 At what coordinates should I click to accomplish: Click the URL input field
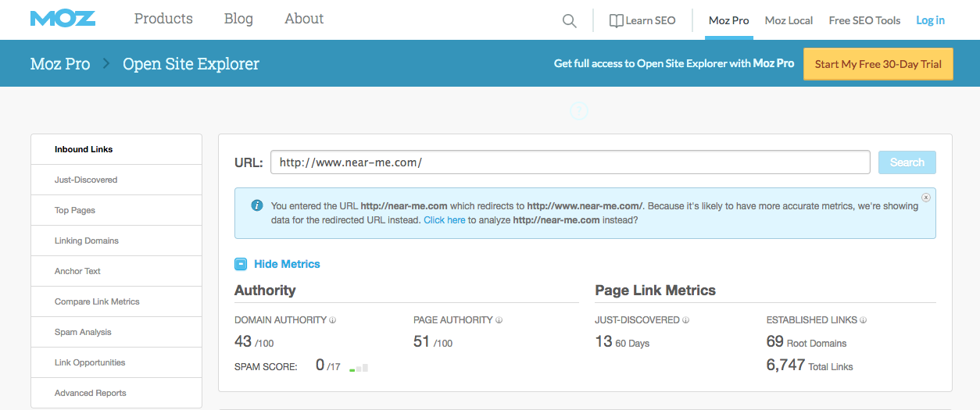point(570,162)
